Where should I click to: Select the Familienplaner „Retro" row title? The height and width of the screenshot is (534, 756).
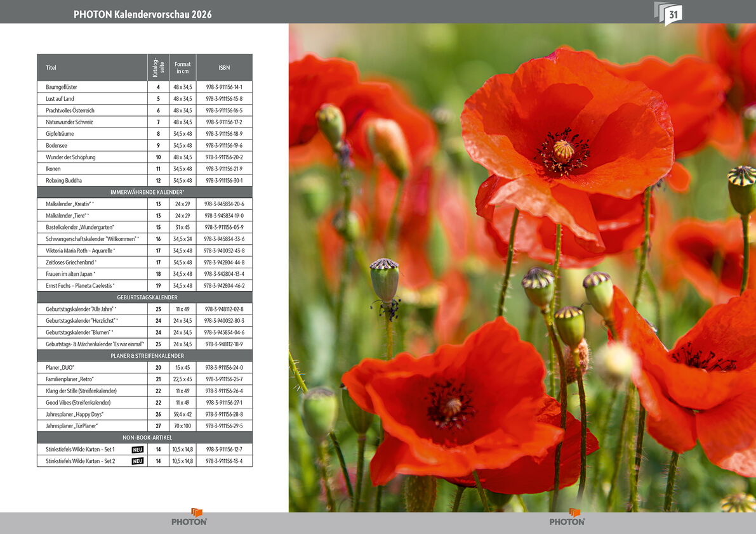click(x=70, y=379)
